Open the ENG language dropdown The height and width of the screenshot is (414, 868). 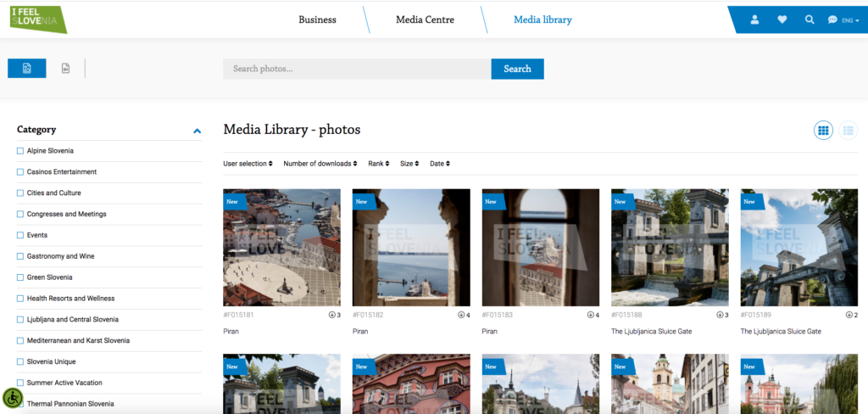click(x=850, y=20)
